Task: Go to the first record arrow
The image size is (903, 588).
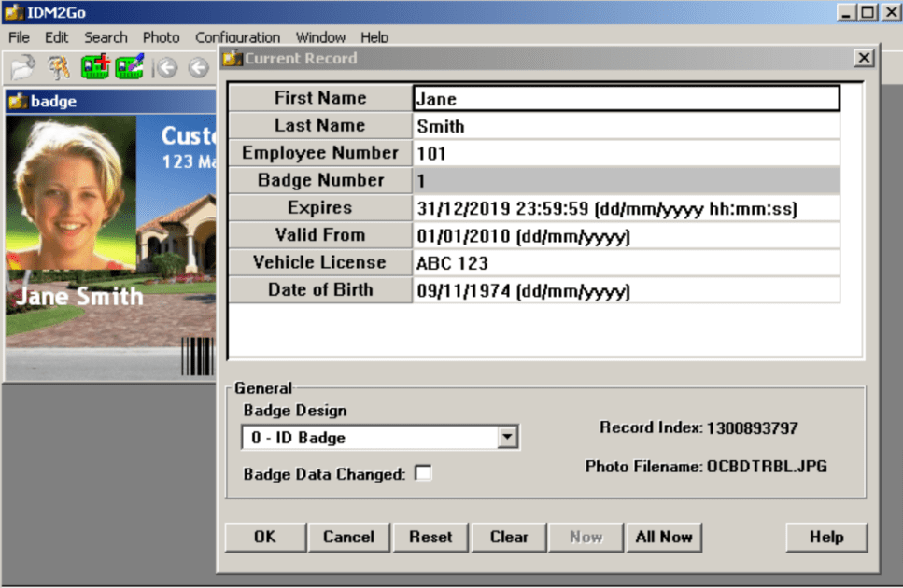Action: click(166, 68)
